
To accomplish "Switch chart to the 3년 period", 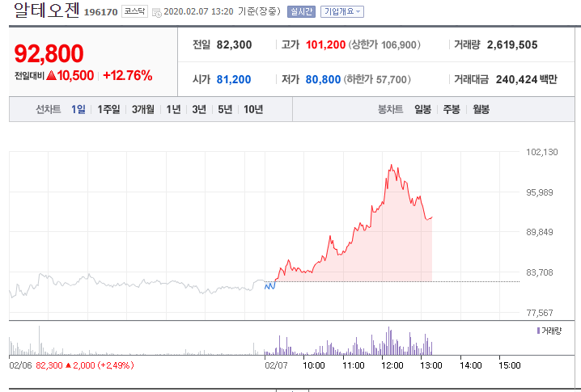I will [198, 109].
